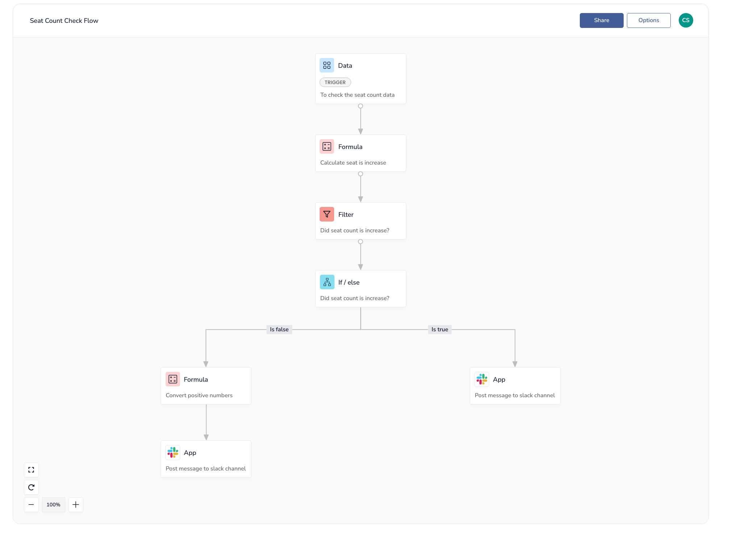Click the Slack icon under Is true branch
This screenshot has height=560, width=732.
pos(482,379)
